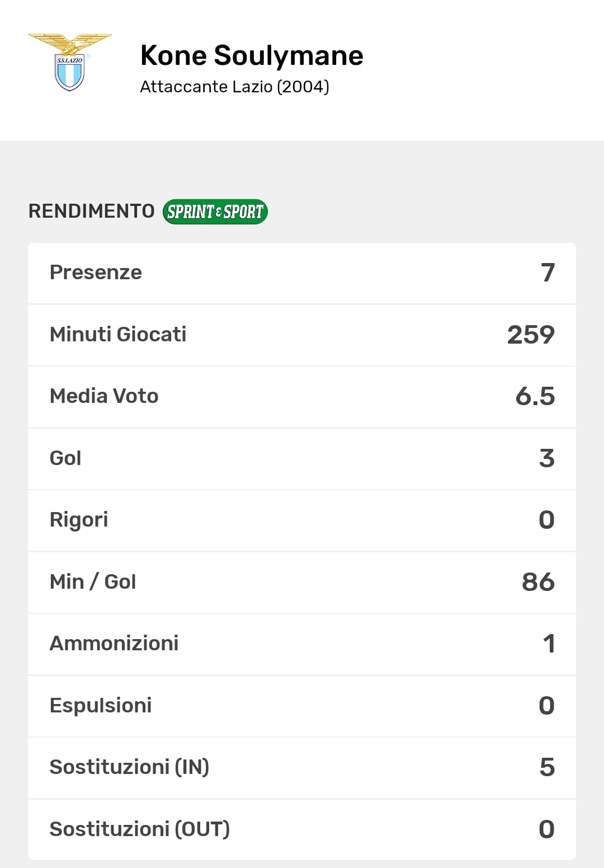Viewport: 604px width, 868px height.
Task: Click the minutes played value 259
Action: pyautogui.click(x=531, y=335)
